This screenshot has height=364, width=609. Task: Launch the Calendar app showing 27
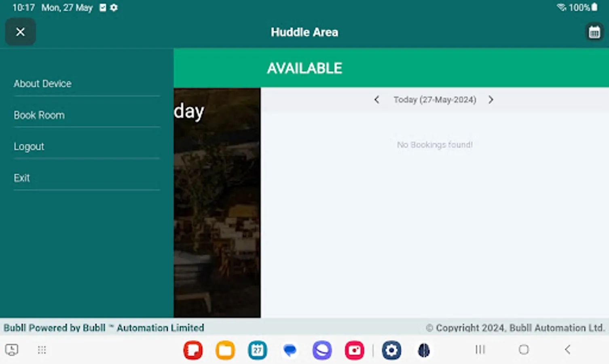(257, 350)
